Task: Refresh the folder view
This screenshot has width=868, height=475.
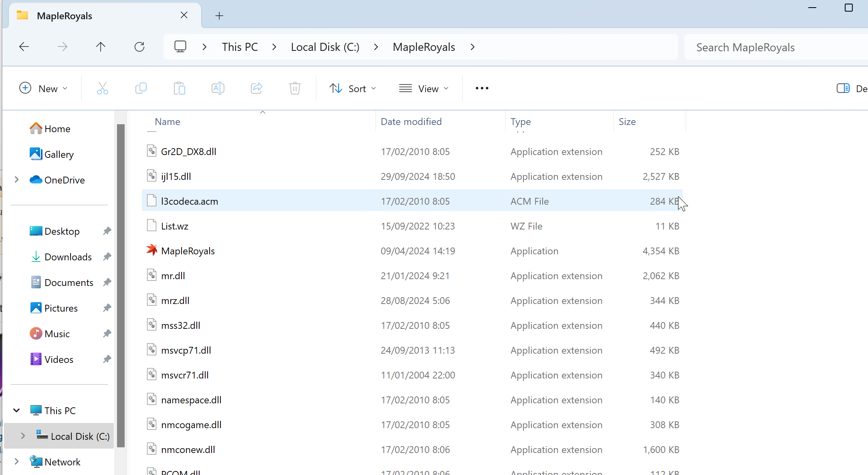Action: [139, 47]
